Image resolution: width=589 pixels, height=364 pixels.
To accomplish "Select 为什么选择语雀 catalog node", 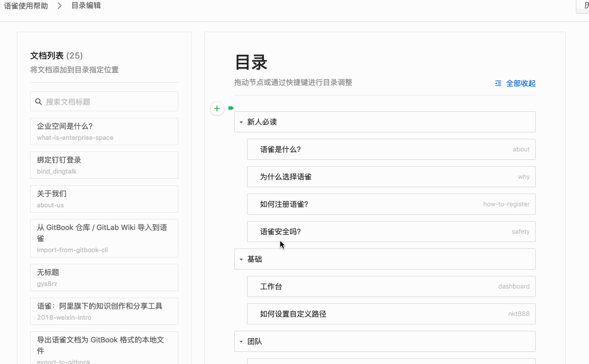I will coord(391,177).
